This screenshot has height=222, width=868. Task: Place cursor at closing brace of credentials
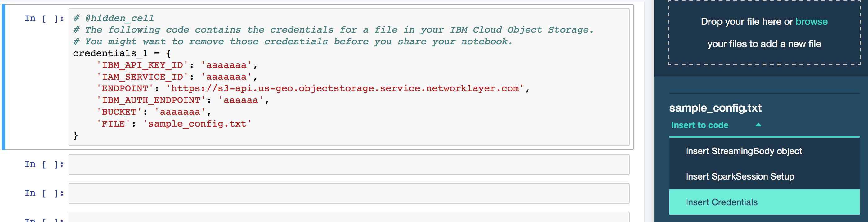coord(76,135)
